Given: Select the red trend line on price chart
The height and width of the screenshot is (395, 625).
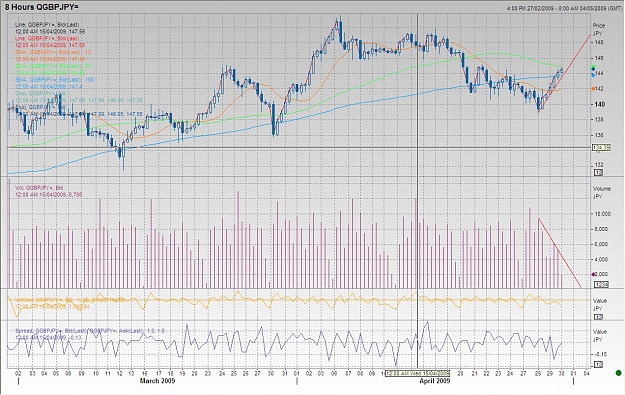Looking at the screenshot, I should 564,74.
